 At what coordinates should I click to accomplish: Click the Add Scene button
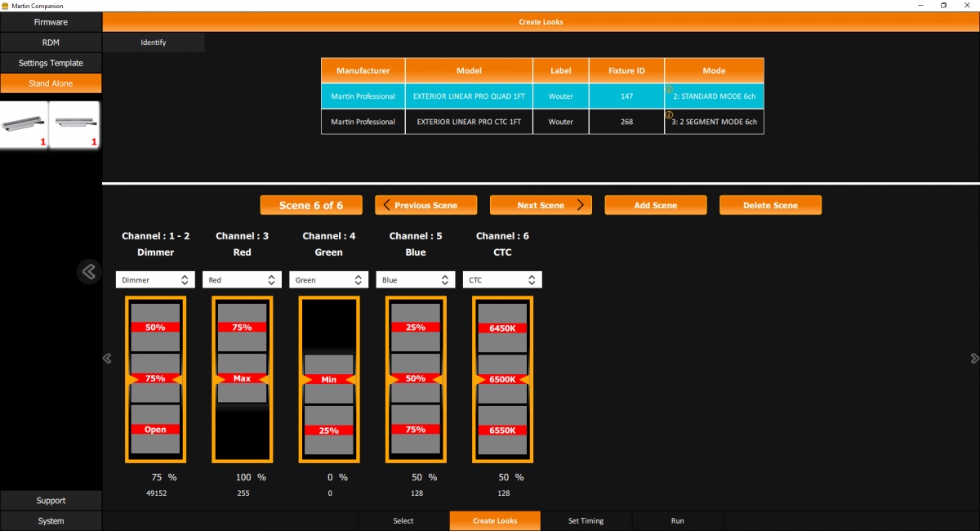click(656, 205)
